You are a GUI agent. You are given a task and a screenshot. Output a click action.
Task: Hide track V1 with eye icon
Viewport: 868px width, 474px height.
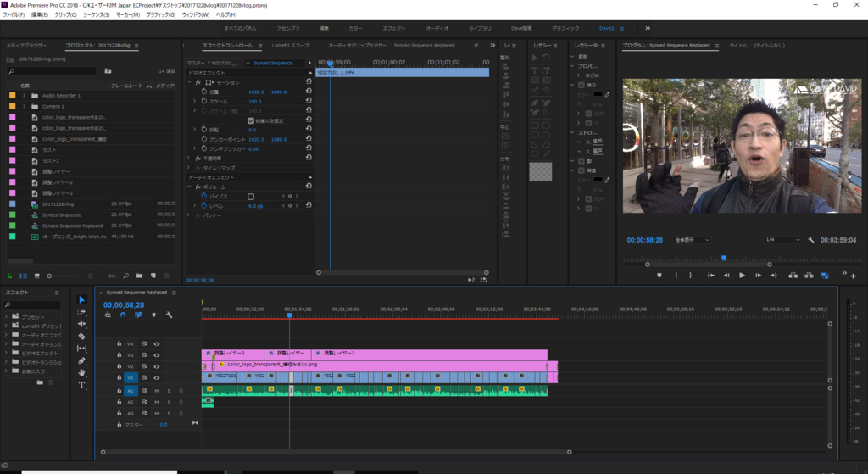click(157, 377)
